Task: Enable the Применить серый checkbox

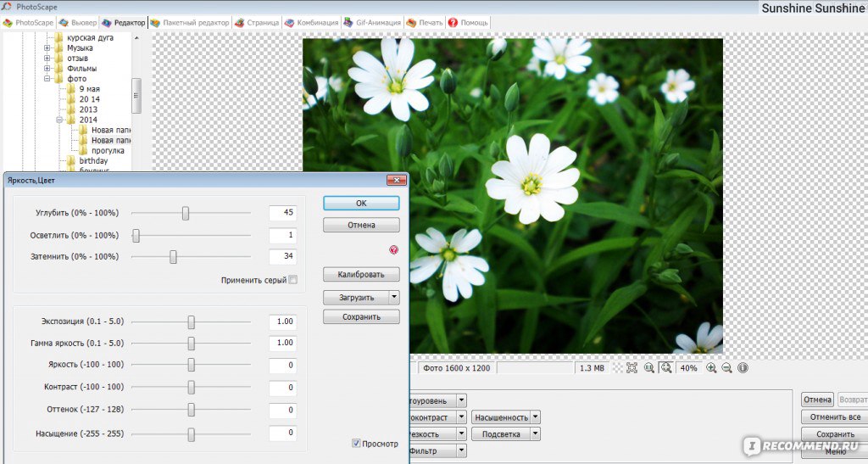Action: pyautogui.click(x=293, y=280)
